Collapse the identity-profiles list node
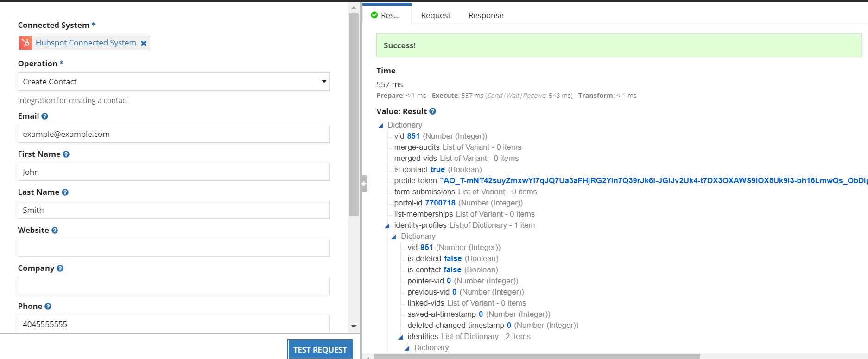 387,225
